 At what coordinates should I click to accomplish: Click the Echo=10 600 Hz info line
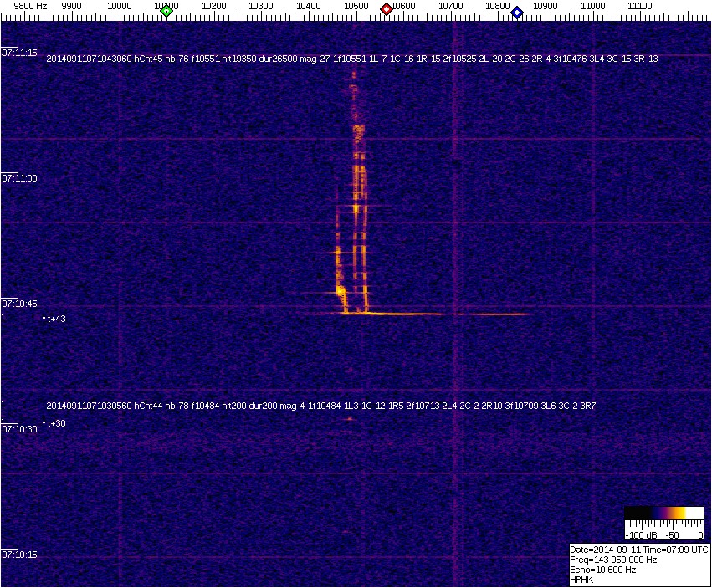[602, 570]
